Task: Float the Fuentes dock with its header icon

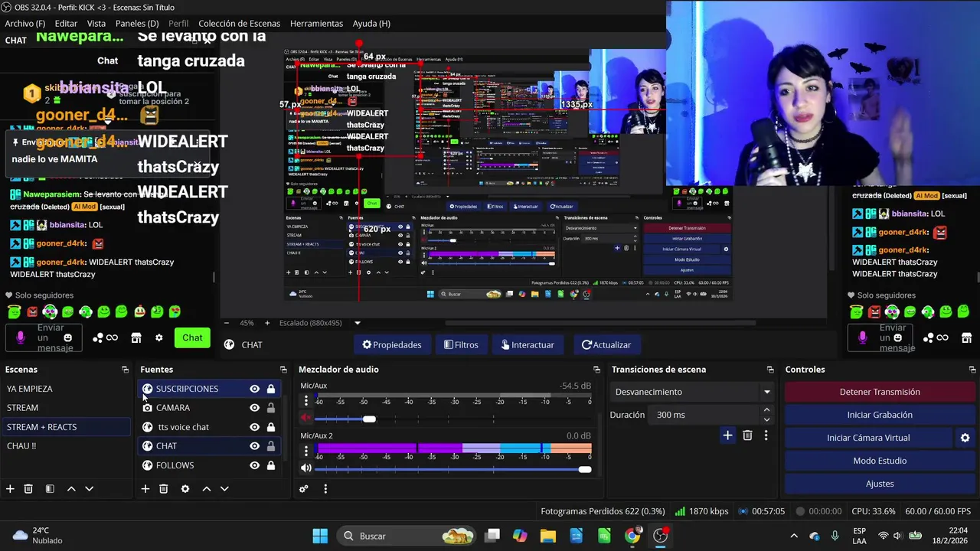Action: pyautogui.click(x=283, y=370)
